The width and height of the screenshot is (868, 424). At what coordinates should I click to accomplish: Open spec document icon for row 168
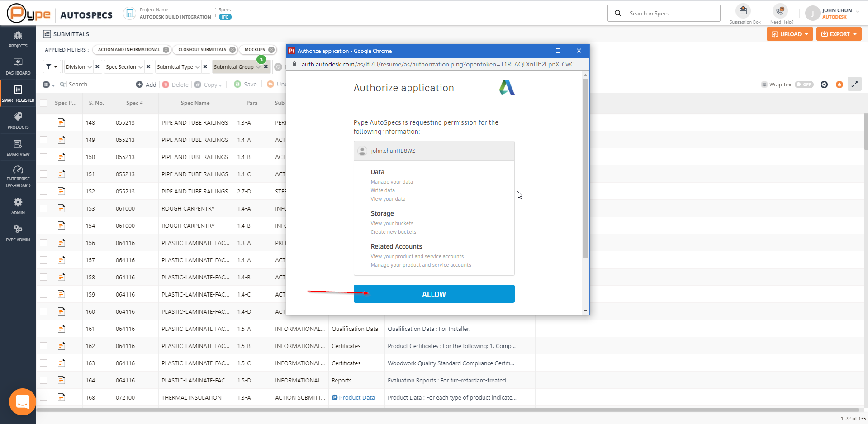62,397
